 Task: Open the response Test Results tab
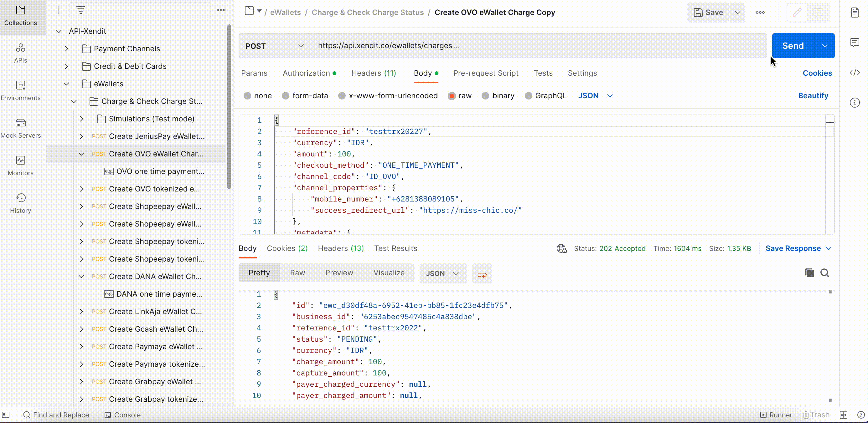click(395, 248)
